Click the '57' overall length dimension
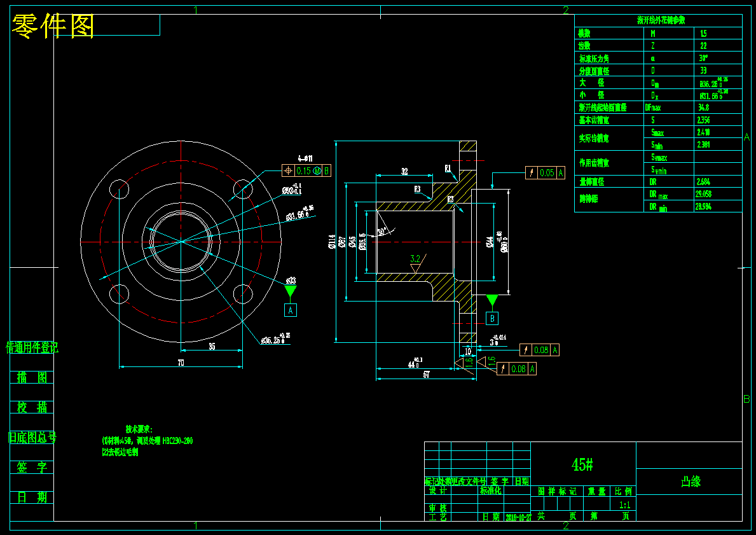 426,375
